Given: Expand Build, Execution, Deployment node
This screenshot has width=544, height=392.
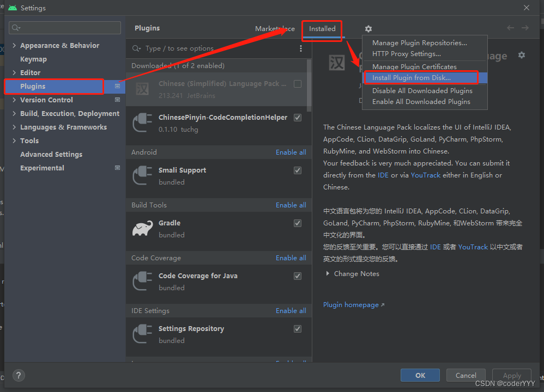Looking at the screenshot, I should pos(14,113).
